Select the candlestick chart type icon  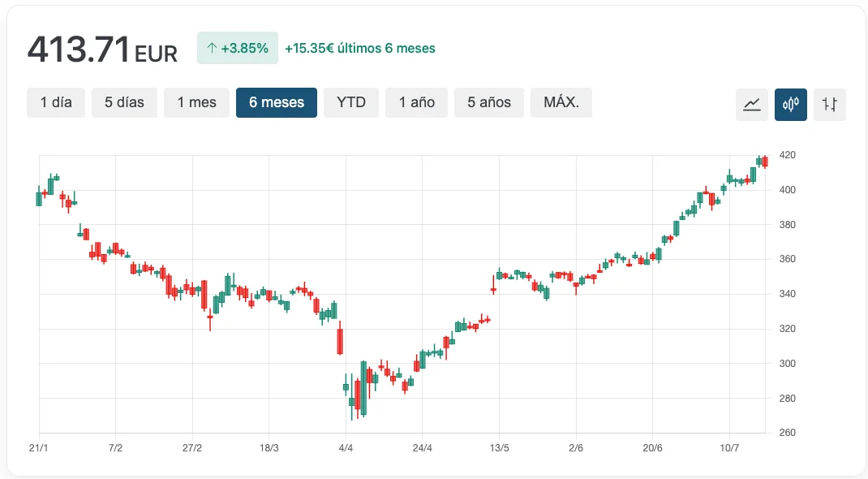coord(790,104)
